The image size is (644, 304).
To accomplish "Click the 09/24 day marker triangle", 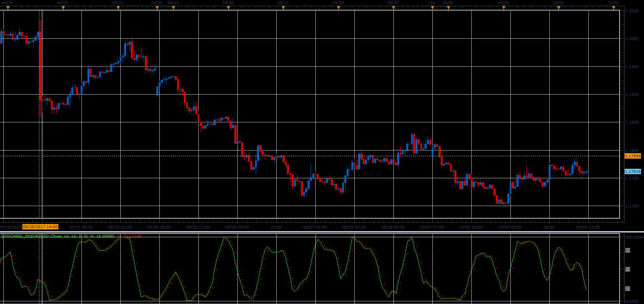I will tap(157, 8).
